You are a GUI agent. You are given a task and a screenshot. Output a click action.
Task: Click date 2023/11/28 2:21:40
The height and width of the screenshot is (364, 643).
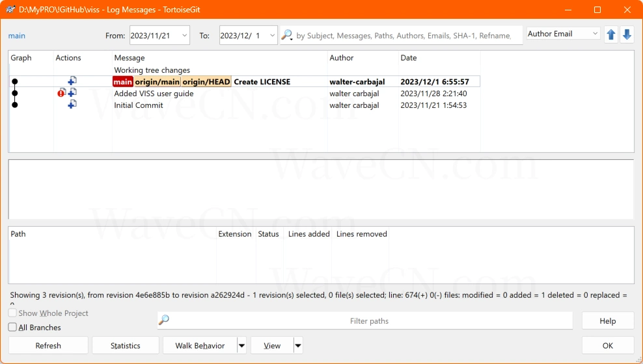point(434,94)
